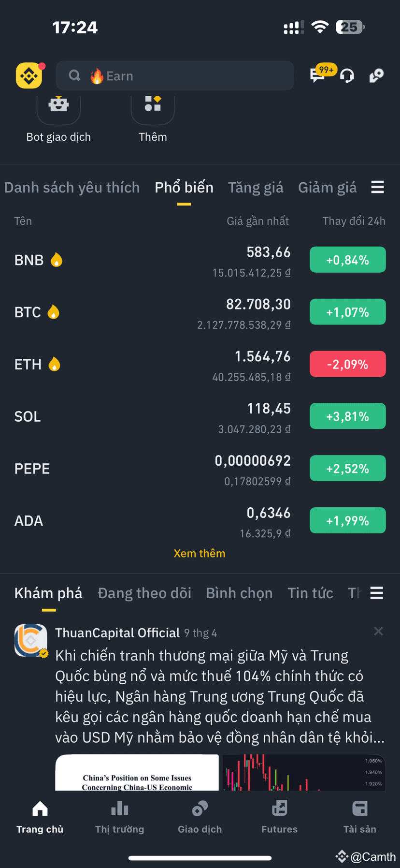Select the Tin tức feed tab
Viewport: 400px width, 868px height.
pyautogui.click(x=310, y=593)
